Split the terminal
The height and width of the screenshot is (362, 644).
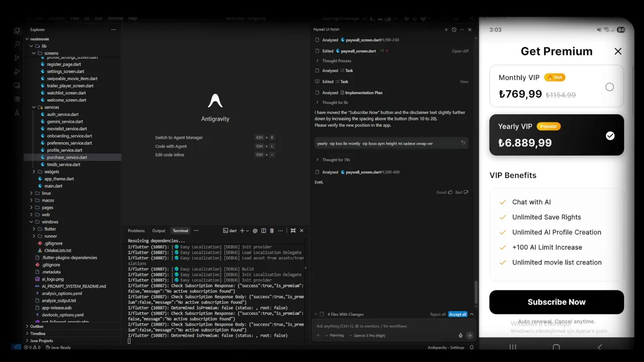264,231
